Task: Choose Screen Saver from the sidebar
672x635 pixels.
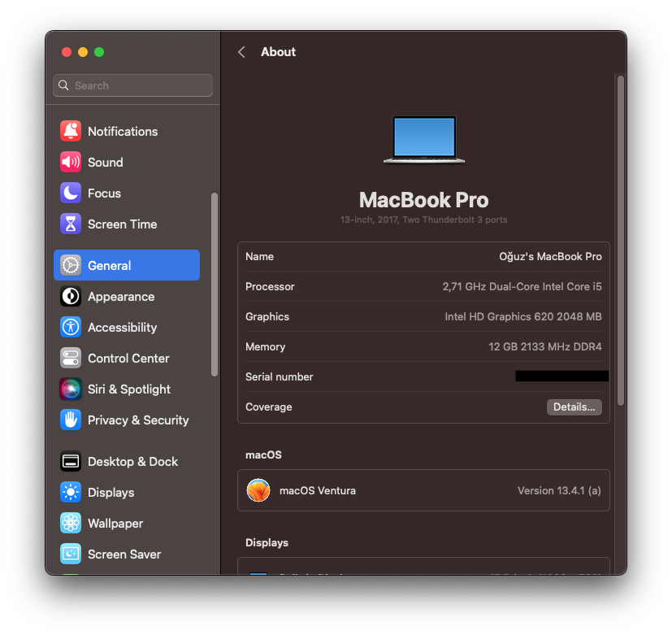Action: 124,554
